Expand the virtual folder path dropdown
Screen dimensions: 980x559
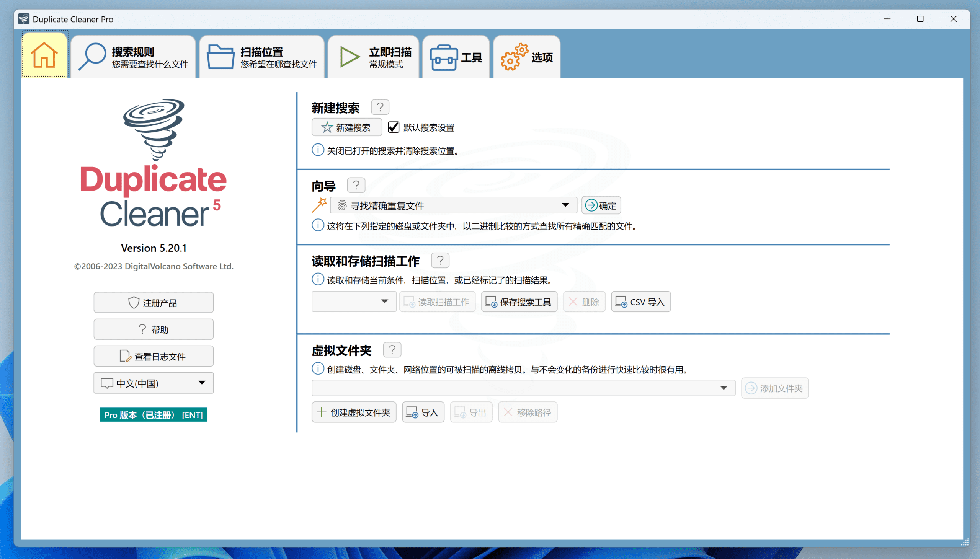pyautogui.click(x=523, y=388)
